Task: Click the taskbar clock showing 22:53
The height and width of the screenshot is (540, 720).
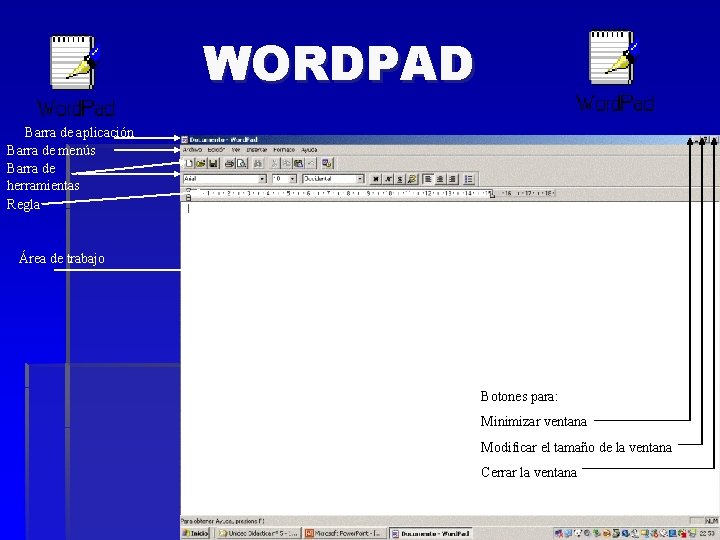Action: coord(707,534)
